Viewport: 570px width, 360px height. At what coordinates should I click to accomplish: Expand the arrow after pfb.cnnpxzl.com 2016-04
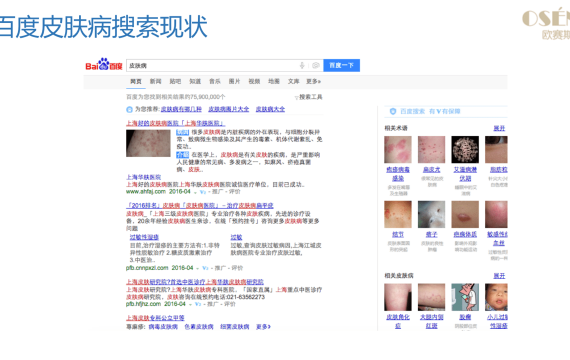pyautogui.click(x=198, y=268)
